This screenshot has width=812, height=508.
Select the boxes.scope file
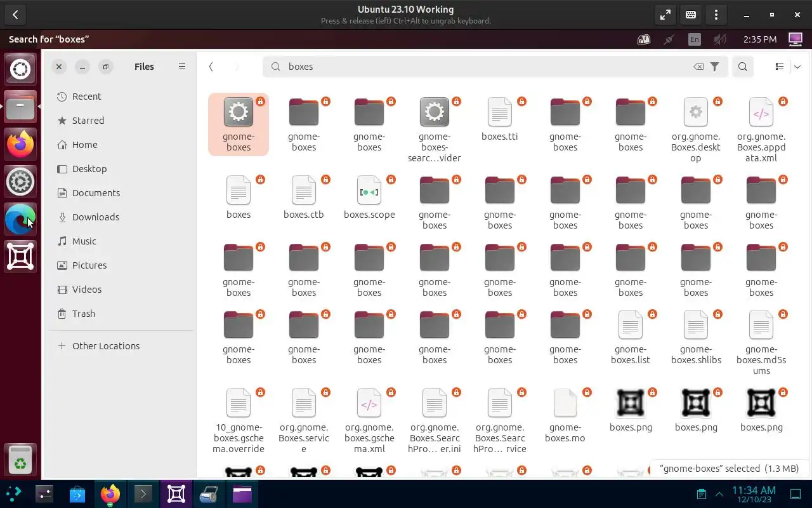point(369,197)
